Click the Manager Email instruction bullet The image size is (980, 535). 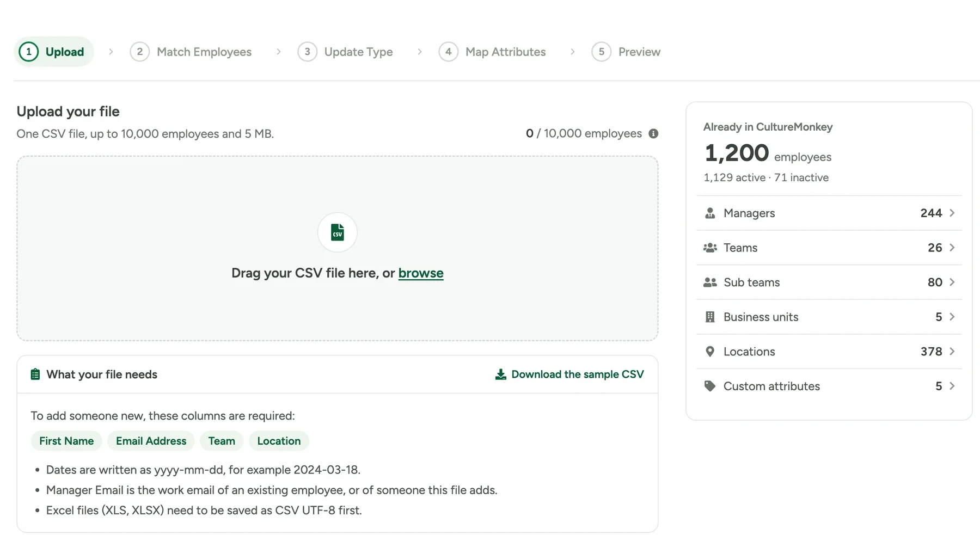point(272,490)
